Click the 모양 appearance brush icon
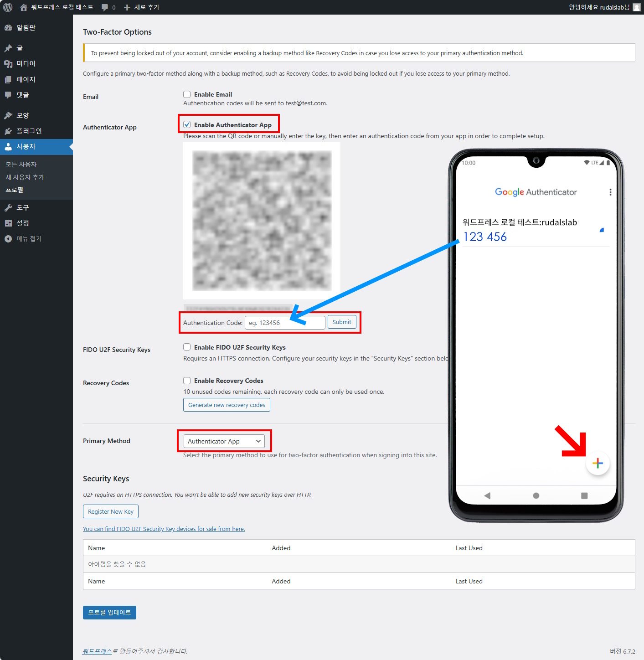 point(8,115)
